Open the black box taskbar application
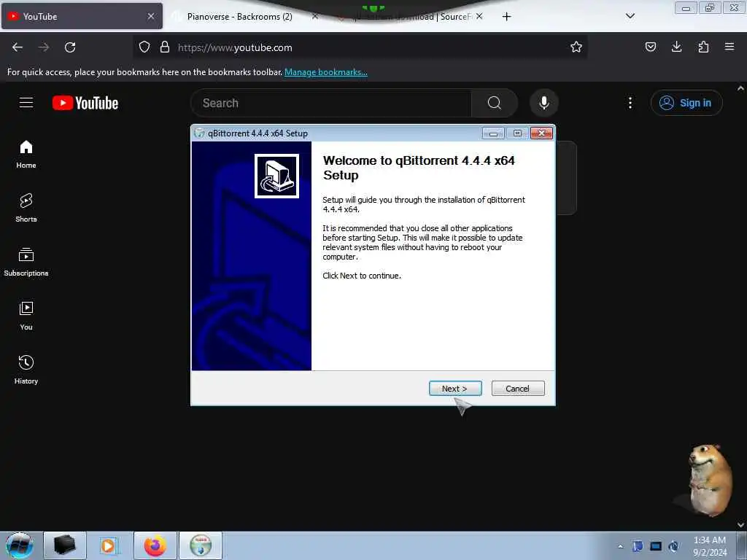This screenshot has width=747, height=560. (65, 545)
